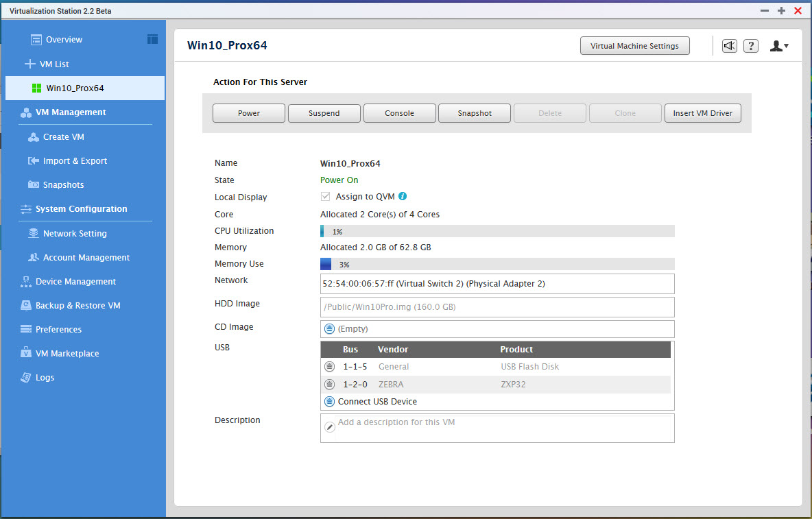
Task: Go to Backup & Restore VM
Action: (x=77, y=305)
